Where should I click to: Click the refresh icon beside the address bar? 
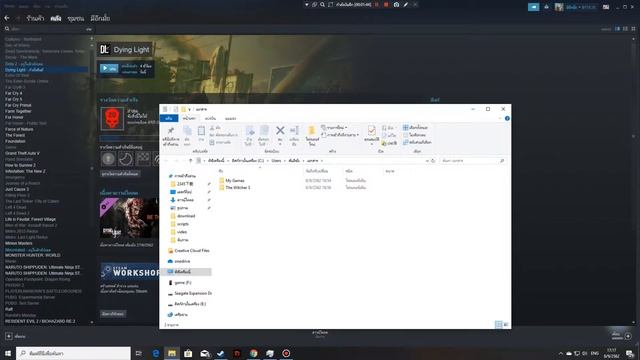tap(433, 161)
